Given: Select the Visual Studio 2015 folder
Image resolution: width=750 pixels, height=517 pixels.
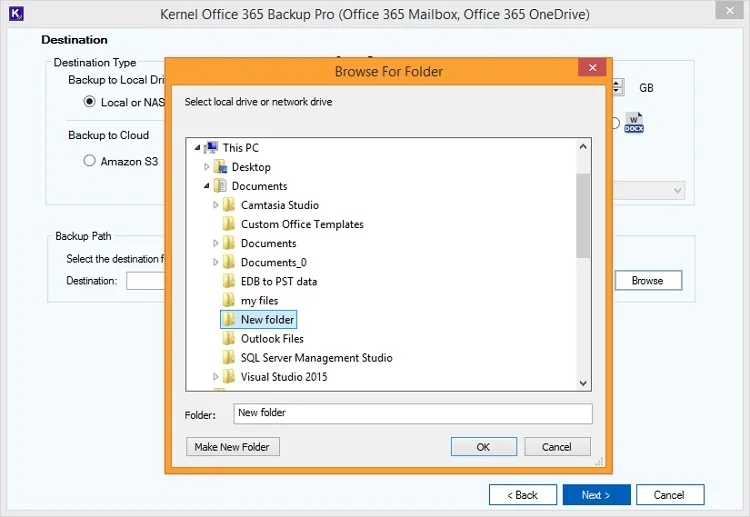Looking at the screenshot, I should click(284, 377).
